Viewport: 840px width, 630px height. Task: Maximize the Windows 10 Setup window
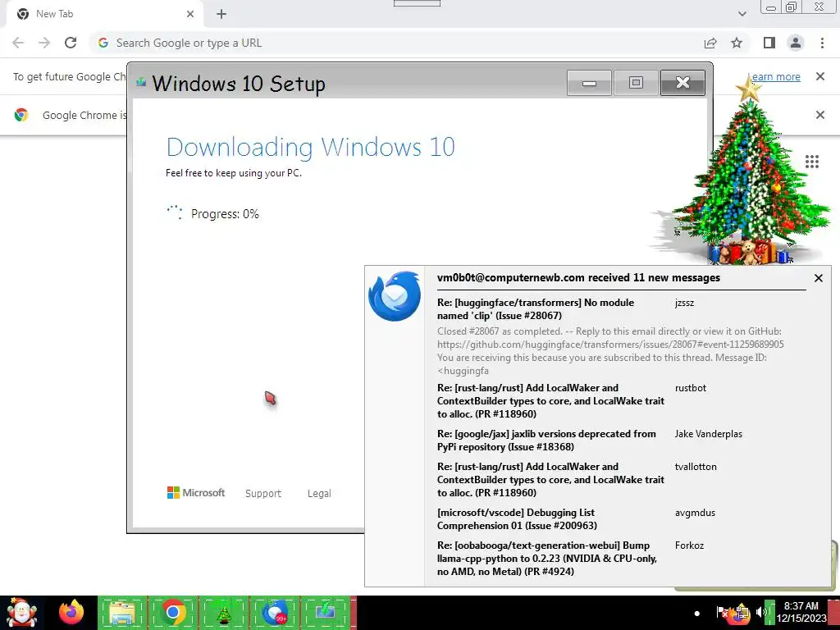[636, 83]
